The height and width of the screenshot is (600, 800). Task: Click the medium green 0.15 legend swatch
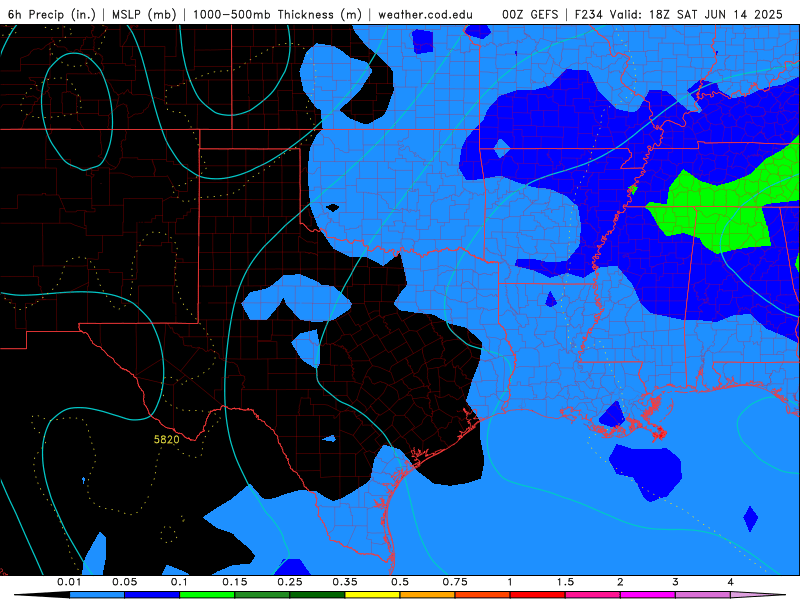tap(262, 595)
